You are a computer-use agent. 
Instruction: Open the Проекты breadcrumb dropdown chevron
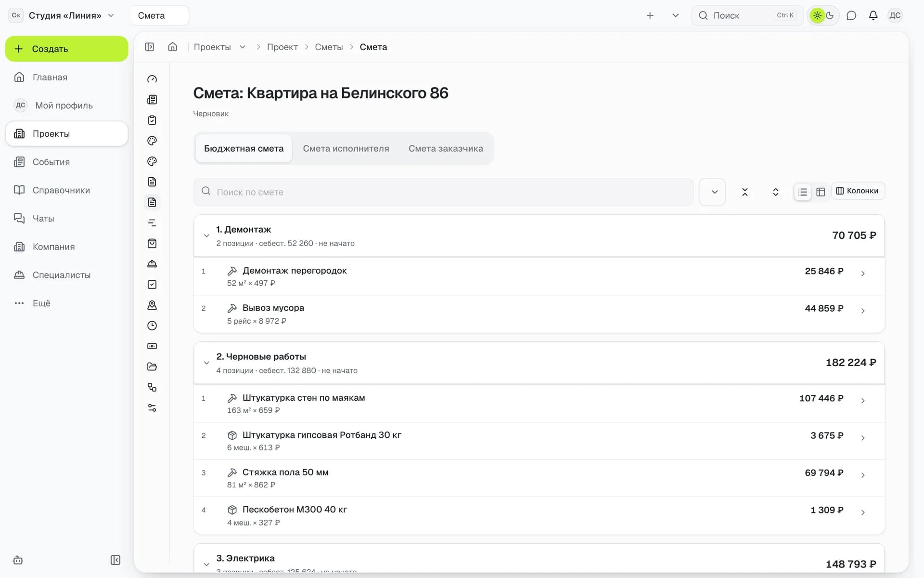point(243,47)
